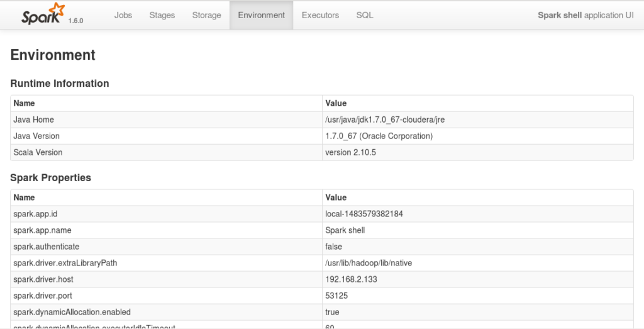
Task: Select the 'true' value for dynamicAllocation.enabled
Action: [332, 312]
